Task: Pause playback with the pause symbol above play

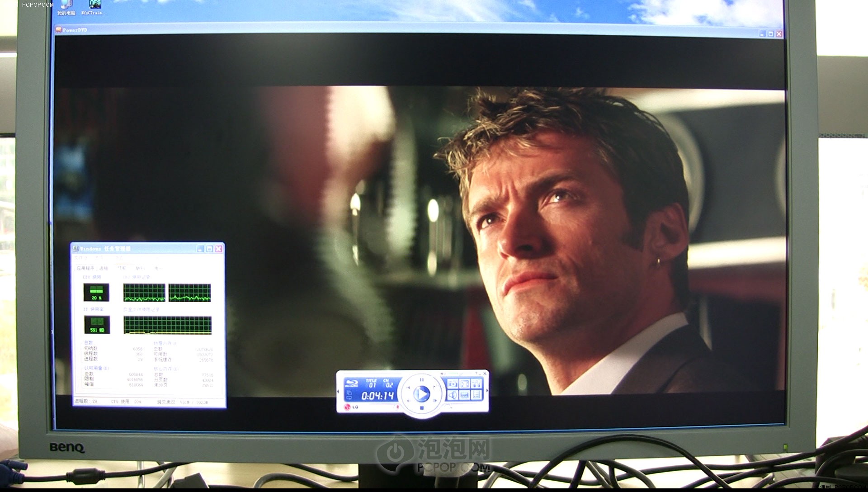Action: coord(422,379)
